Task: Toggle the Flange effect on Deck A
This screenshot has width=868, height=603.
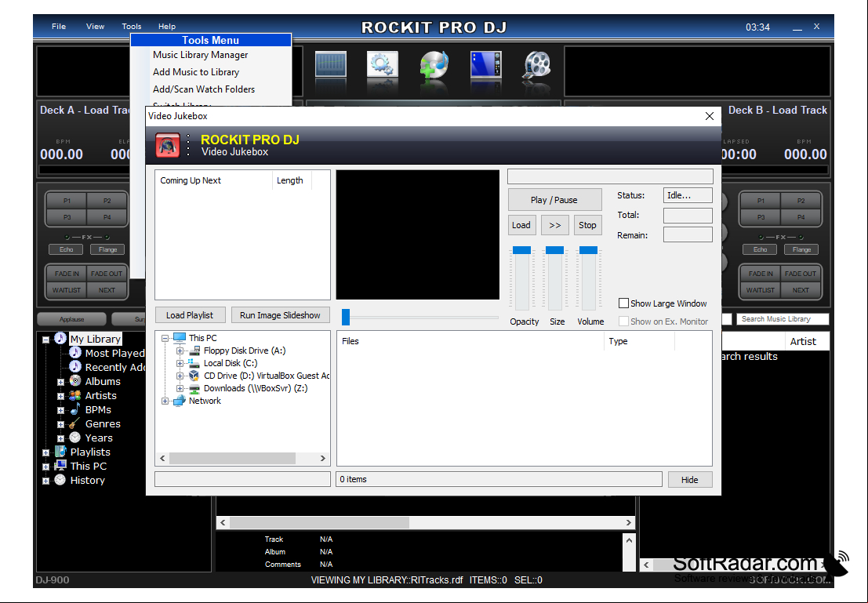Action: pos(108,249)
